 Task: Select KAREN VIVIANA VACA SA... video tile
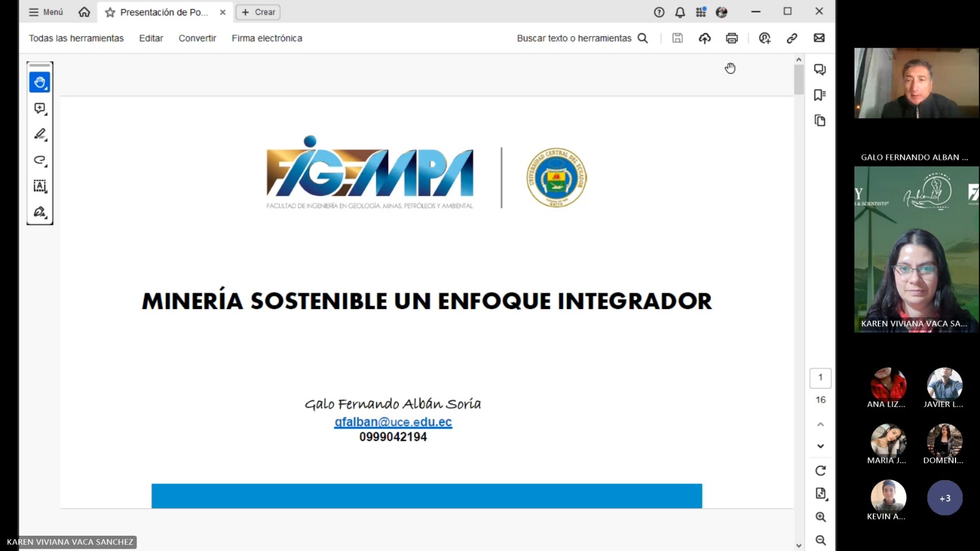pyautogui.click(x=916, y=250)
